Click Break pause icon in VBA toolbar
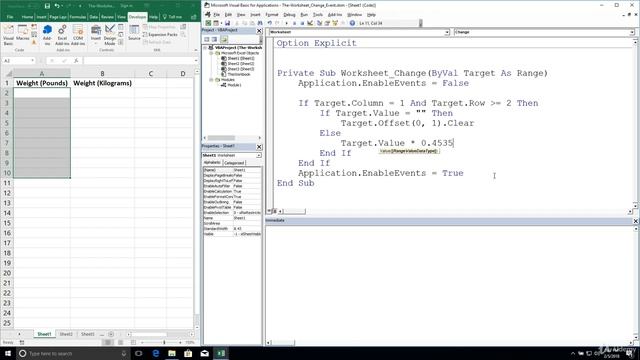The image size is (640, 360). point(294,23)
